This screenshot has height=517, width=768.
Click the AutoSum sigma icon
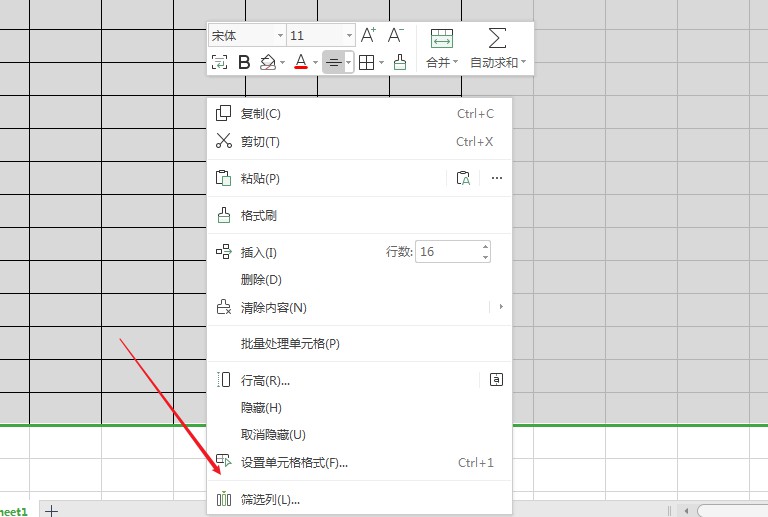click(x=497, y=38)
